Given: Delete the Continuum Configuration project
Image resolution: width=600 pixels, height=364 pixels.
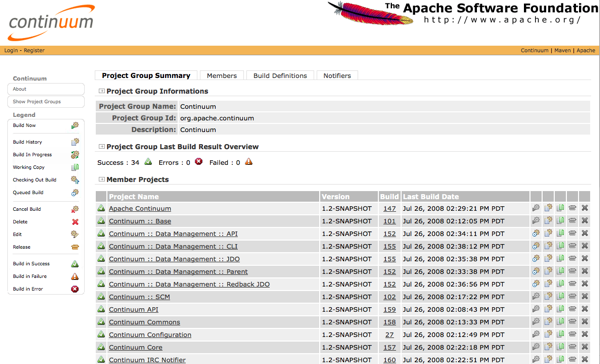Looking at the screenshot, I should (x=585, y=334).
